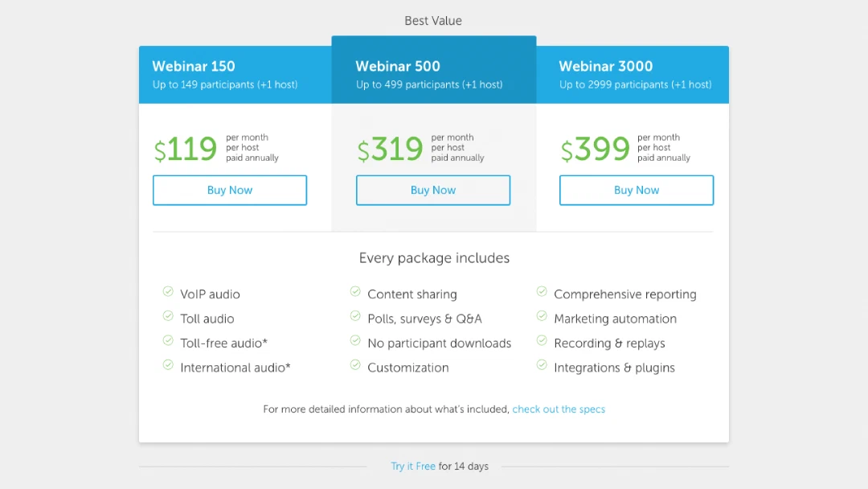Click the checkmark beside Content sharing
Image resolution: width=868 pixels, height=489 pixels.
point(355,292)
